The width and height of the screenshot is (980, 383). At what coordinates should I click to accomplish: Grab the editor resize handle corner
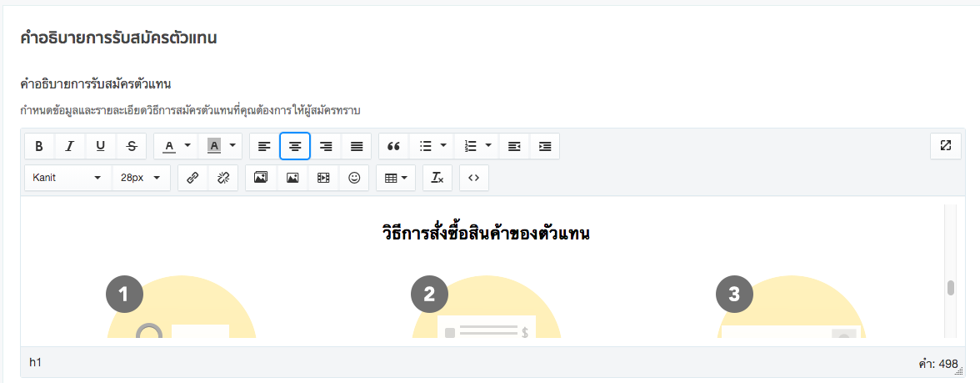[959, 371]
